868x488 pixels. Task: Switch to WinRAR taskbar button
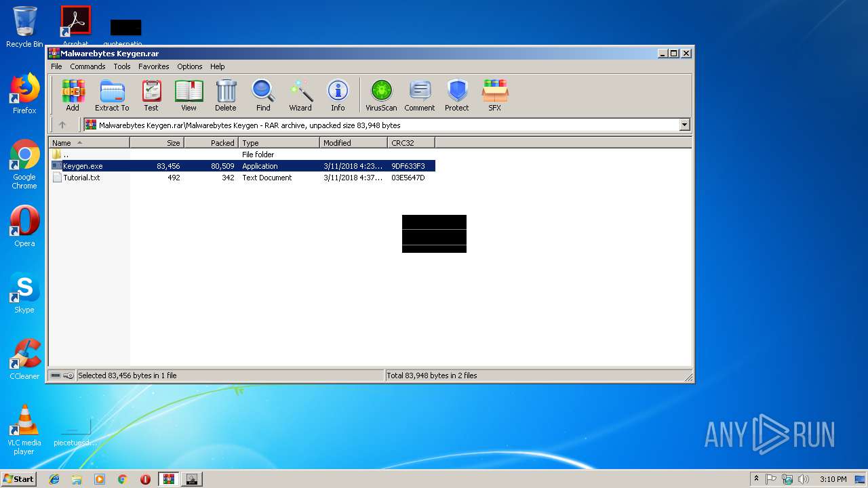coord(169,479)
